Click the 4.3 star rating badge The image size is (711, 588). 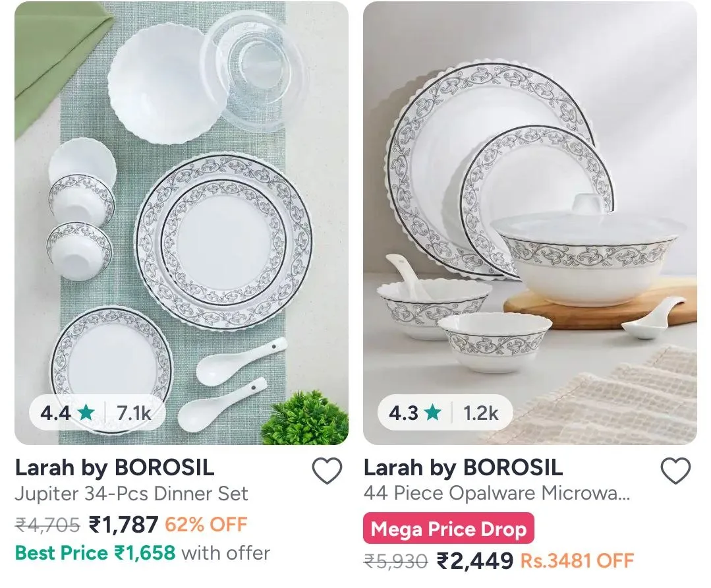[x=445, y=413]
